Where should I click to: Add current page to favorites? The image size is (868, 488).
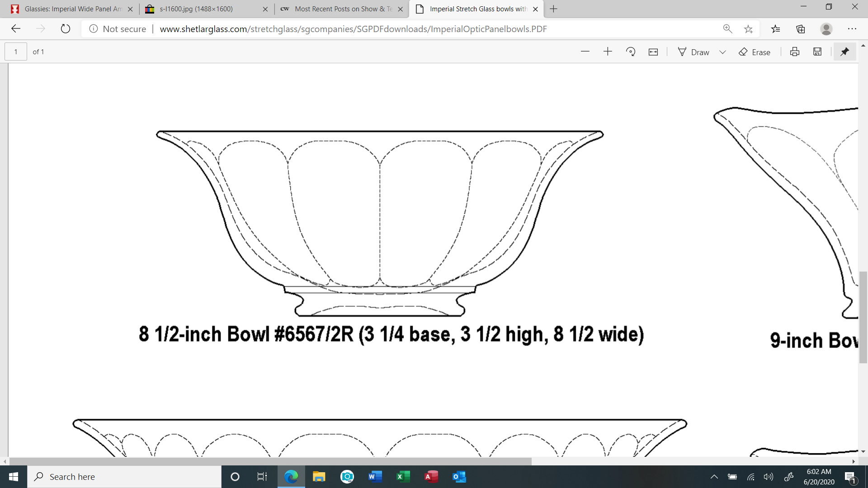[749, 28]
